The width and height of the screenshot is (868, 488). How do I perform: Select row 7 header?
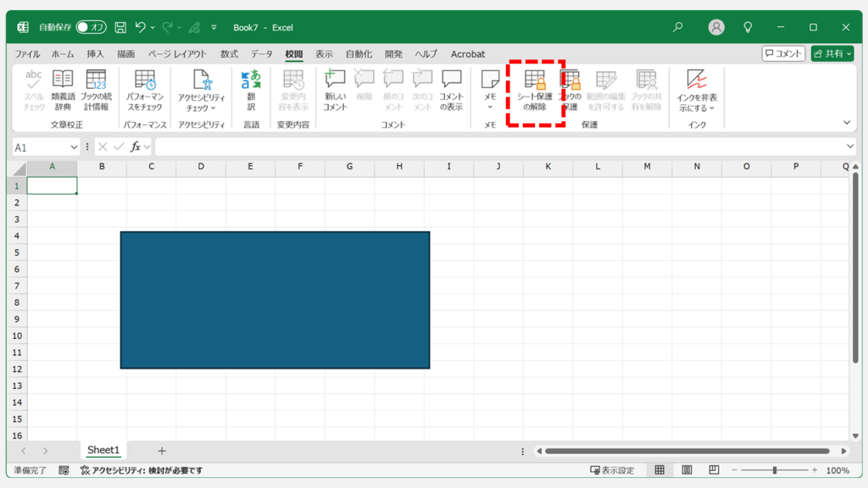(17, 286)
